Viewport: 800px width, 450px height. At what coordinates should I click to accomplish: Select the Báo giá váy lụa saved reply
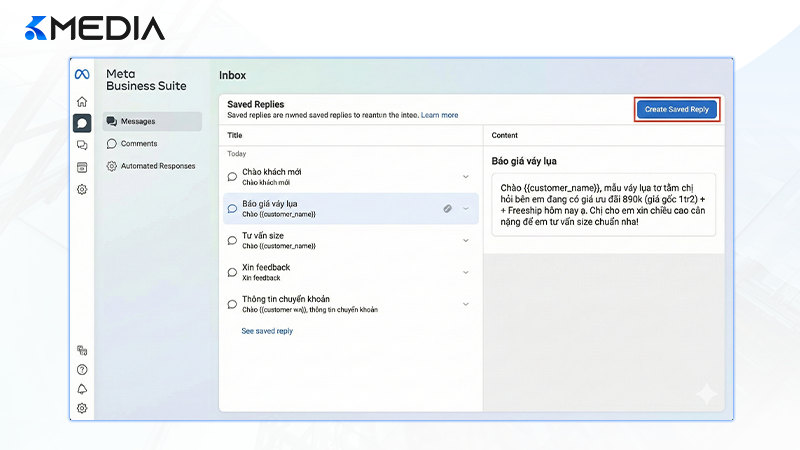(351, 208)
